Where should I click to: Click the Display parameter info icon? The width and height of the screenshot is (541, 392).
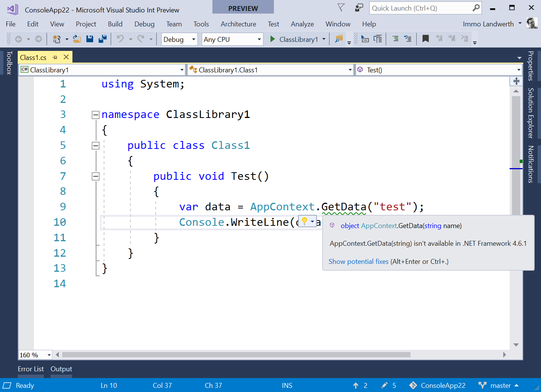tap(378, 39)
